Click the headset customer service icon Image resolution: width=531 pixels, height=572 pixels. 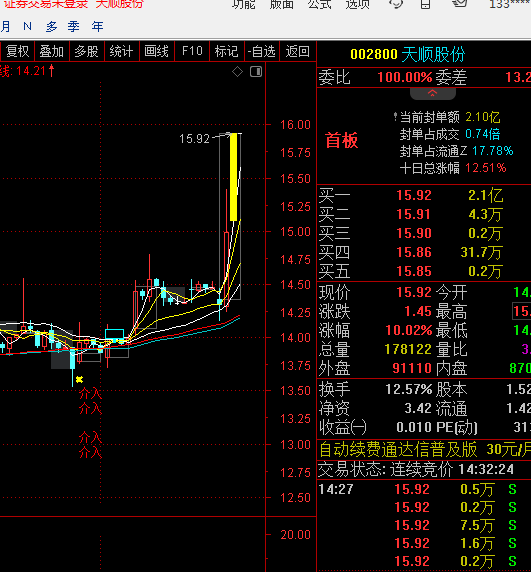(x=397, y=4)
